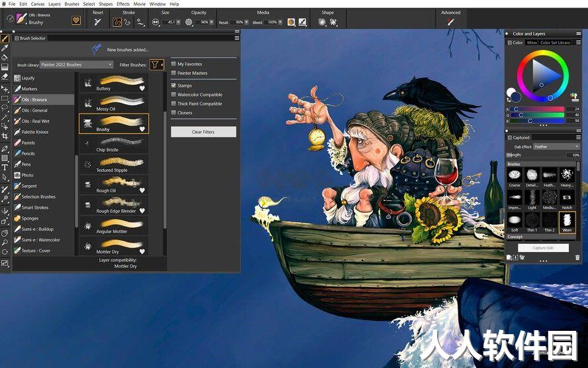Click the Reset brush tool icon

[x=97, y=22]
